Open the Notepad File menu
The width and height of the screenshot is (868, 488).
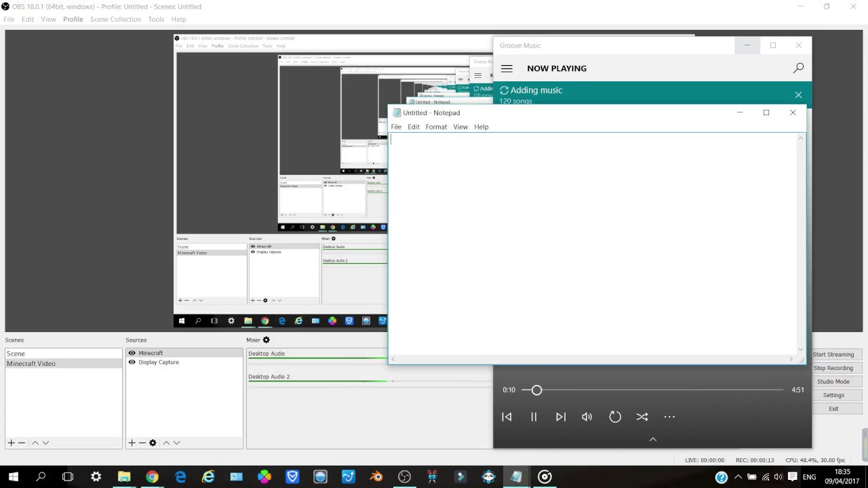(396, 127)
